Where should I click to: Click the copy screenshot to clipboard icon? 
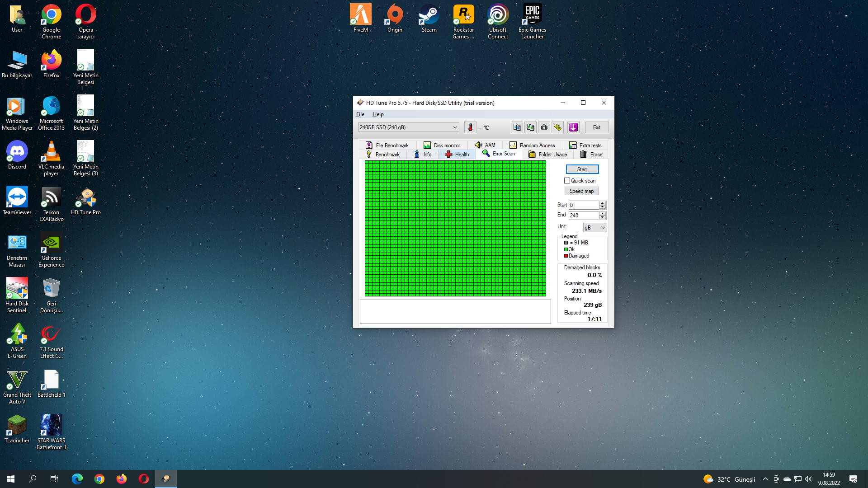click(530, 127)
